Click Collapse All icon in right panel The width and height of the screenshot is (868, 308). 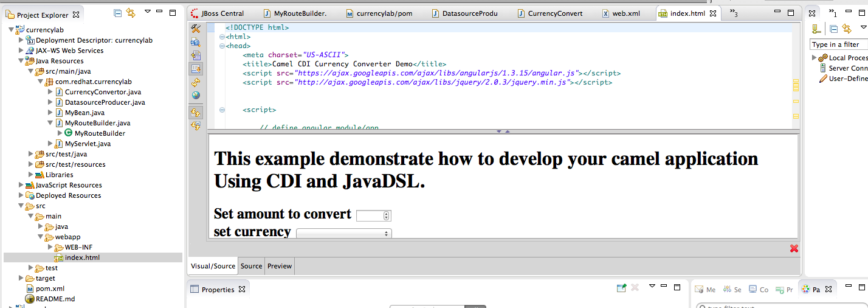[x=834, y=29]
